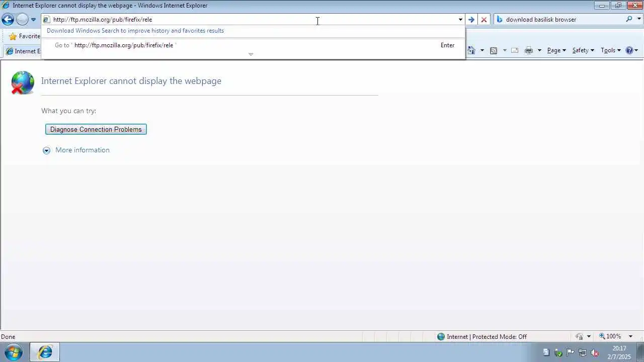Open the search provider dropdown arrow
644x362 pixels.
pyautogui.click(x=639, y=19)
